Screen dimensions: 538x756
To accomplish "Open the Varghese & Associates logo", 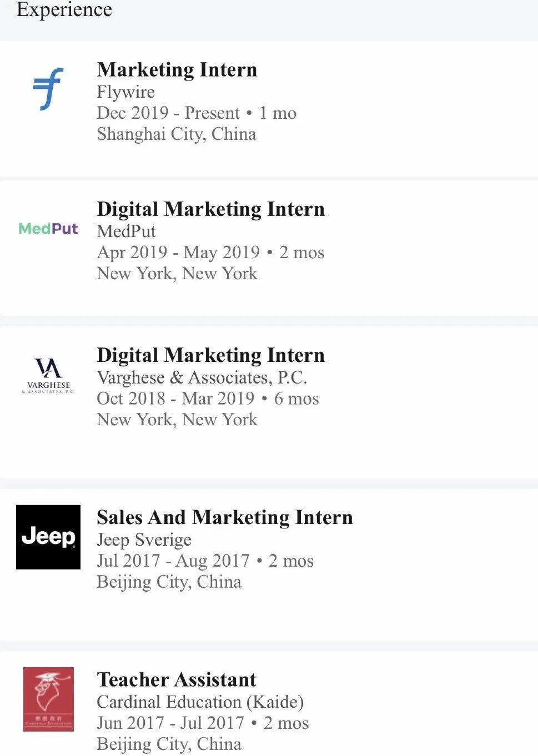I will tap(48, 376).
